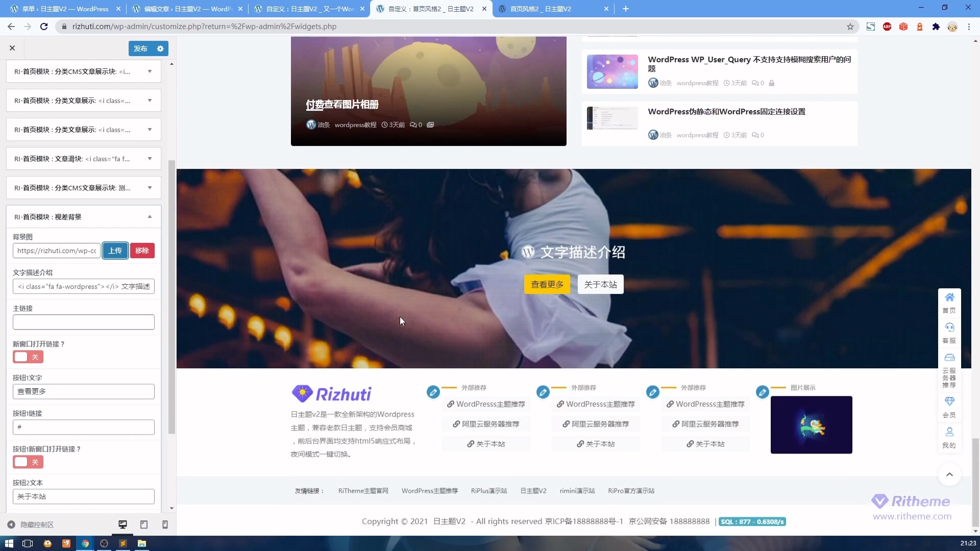The width and height of the screenshot is (980, 551).
Task: Click the publish settings gear icon
Action: click(x=160, y=48)
